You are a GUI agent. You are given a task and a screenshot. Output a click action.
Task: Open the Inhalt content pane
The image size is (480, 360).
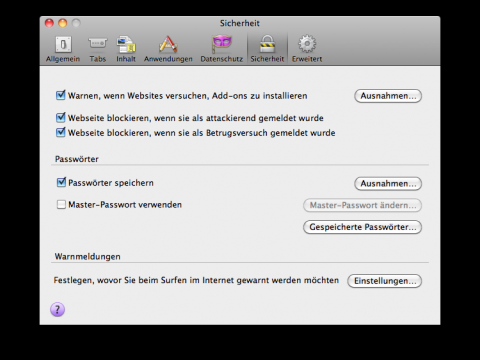tap(126, 49)
